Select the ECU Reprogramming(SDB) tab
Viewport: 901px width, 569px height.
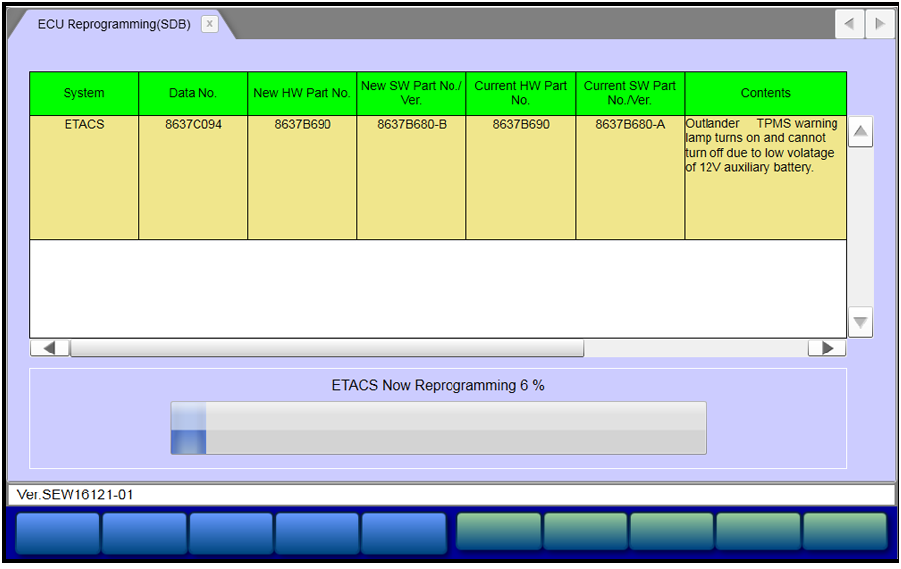[x=115, y=24]
